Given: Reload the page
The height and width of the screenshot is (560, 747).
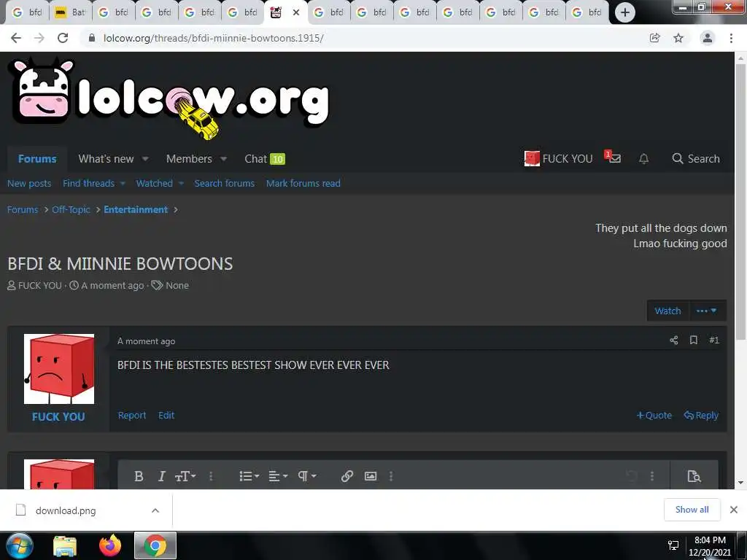Looking at the screenshot, I should [x=63, y=38].
